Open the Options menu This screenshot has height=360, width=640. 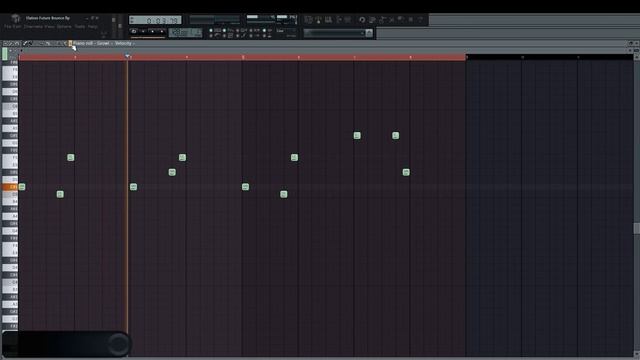[x=64, y=27]
